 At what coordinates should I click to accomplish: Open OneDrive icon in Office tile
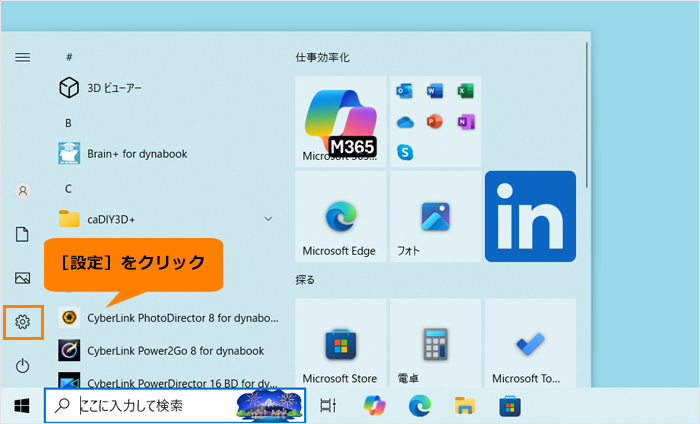pos(404,122)
